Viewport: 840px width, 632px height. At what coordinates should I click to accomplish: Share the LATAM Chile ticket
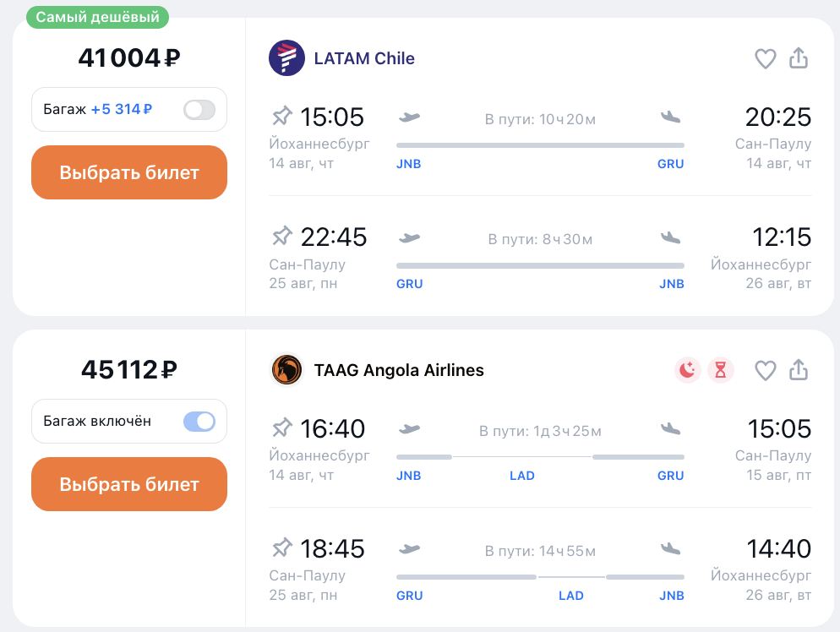[x=799, y=57]
